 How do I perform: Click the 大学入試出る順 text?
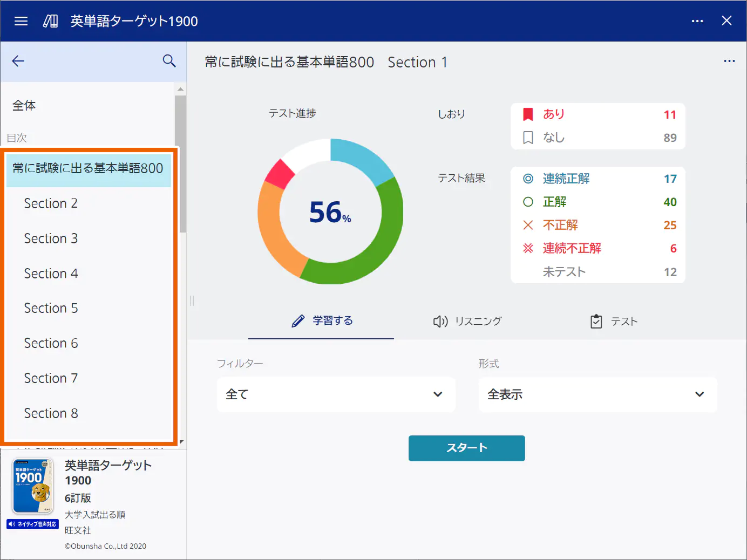tap(95, 515)
